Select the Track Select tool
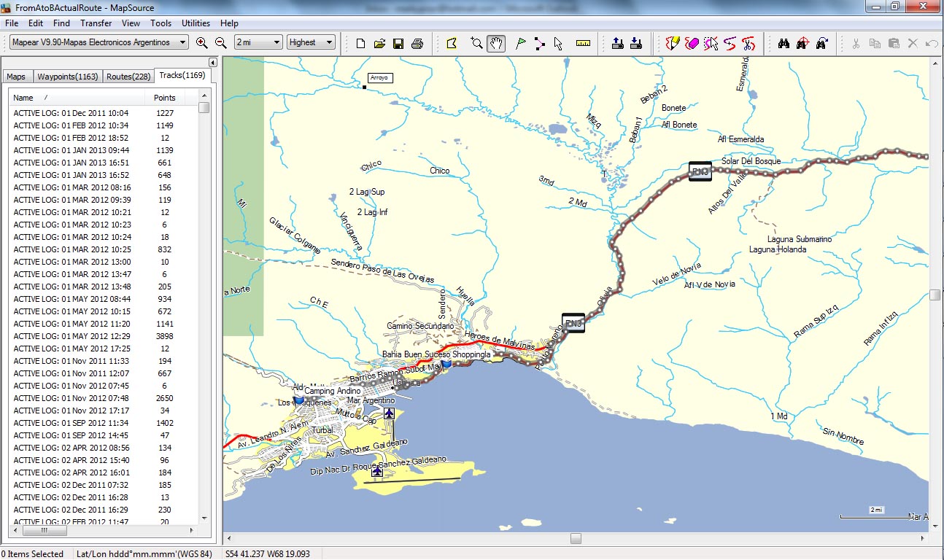Screen dimensions: 944x560 (x=711, y=43)
